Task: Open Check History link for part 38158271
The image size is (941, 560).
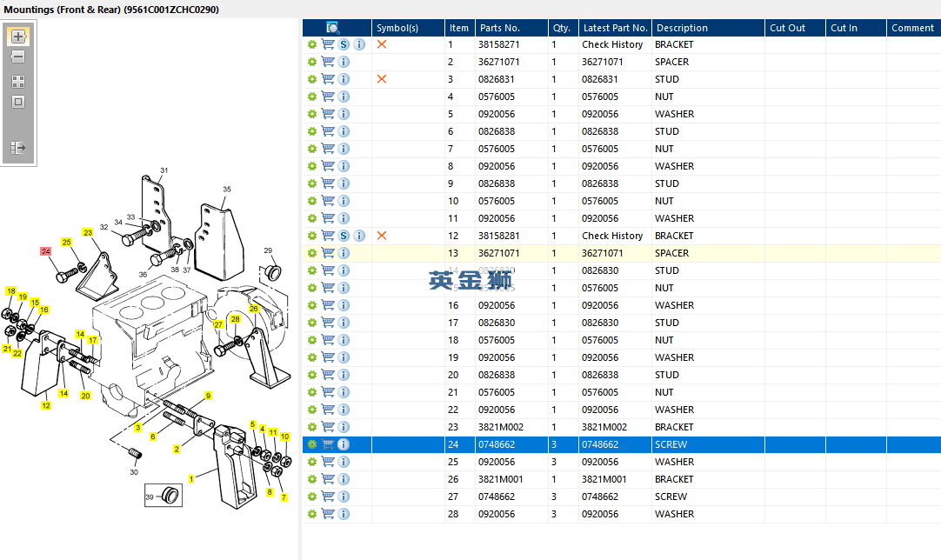Action: click(x=612, y=44)
